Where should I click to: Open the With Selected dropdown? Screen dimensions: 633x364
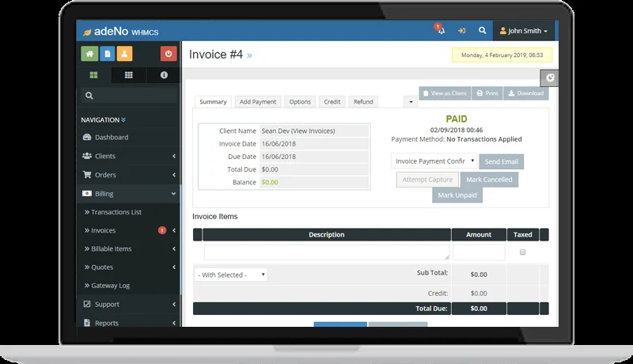coord(231,275)
